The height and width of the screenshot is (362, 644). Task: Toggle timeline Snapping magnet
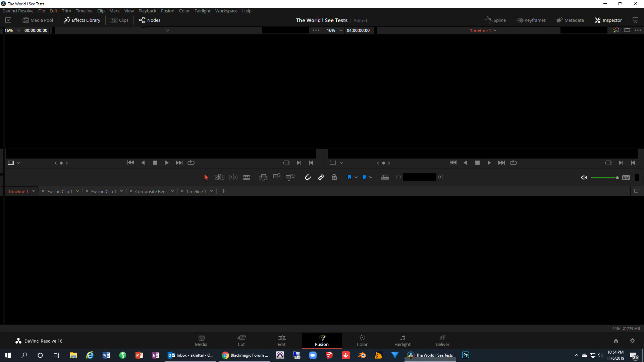(x=308, y=177)
